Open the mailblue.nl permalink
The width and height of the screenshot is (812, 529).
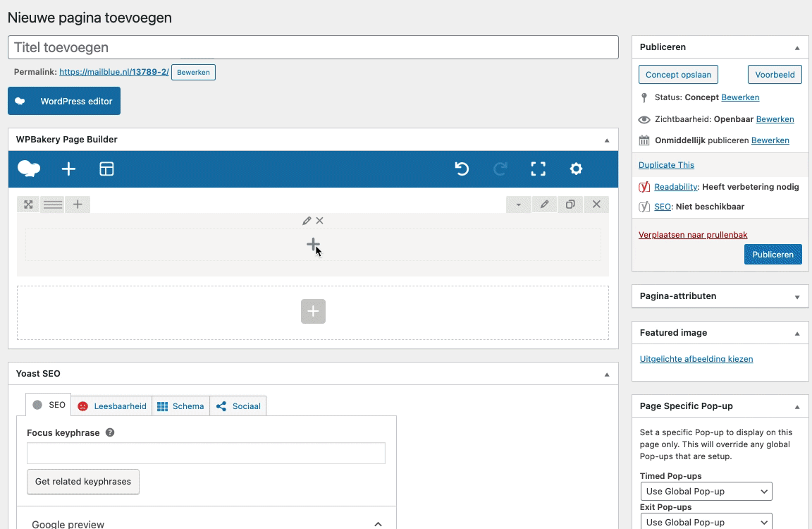tap(114, 72)
